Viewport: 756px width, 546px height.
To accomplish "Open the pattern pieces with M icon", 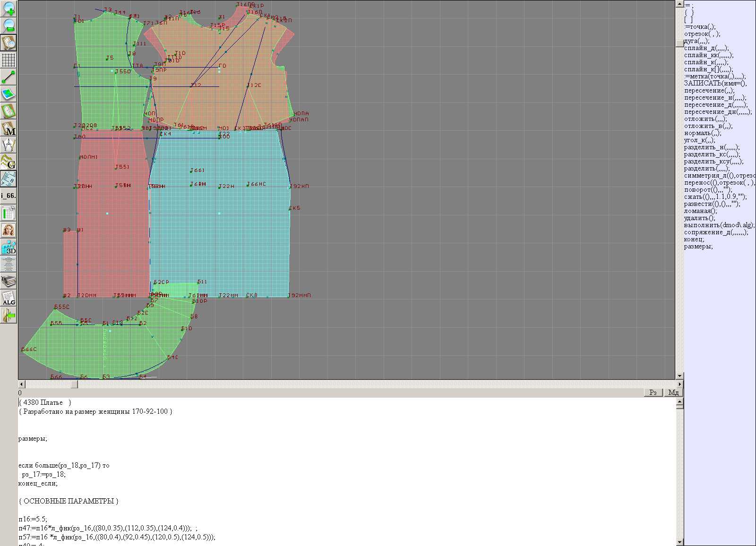I will [9, 128].
